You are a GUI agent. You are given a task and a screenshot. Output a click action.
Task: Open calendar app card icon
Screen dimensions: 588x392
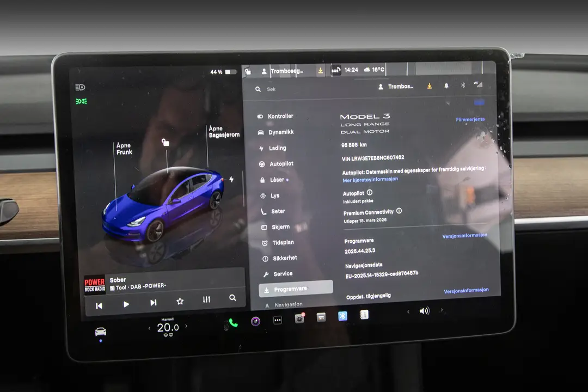pos(321,317)
